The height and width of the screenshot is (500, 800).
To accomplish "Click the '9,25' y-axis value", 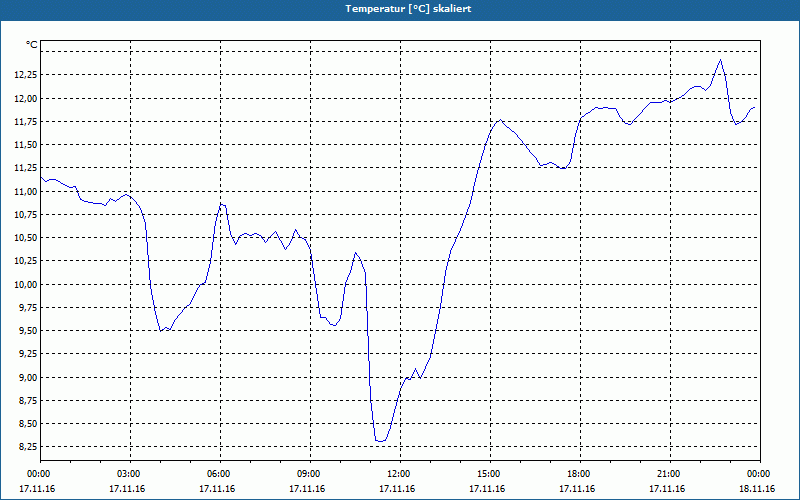I will click(x=28, y=354).
